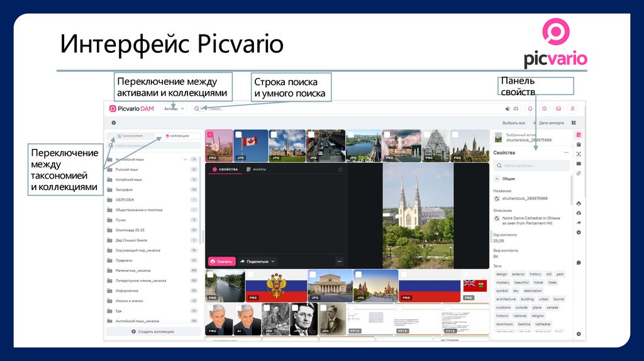Tick the engraved portrait thumbnail checkbox
Image resolution: width=644 pixels, height=361 pixels.
[267, 308]
